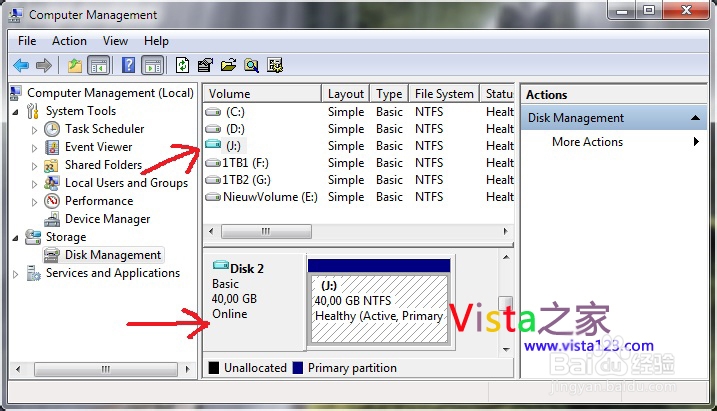Click the Open folder toolbar icon

point(228,65)
